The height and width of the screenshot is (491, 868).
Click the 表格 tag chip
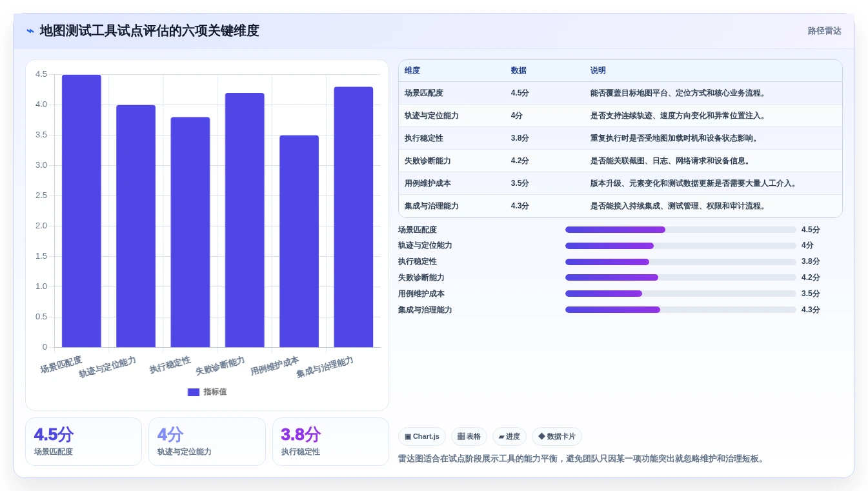(469, 437)
